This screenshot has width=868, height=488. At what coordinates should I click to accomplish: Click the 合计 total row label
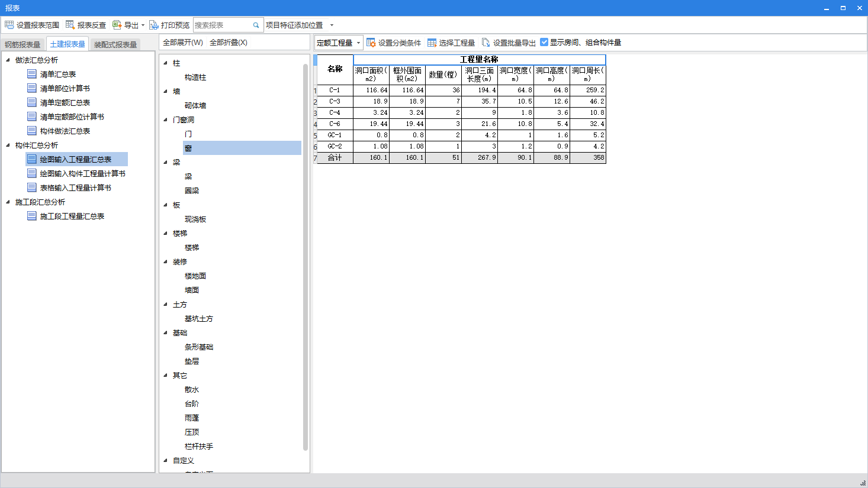[335, 157]
